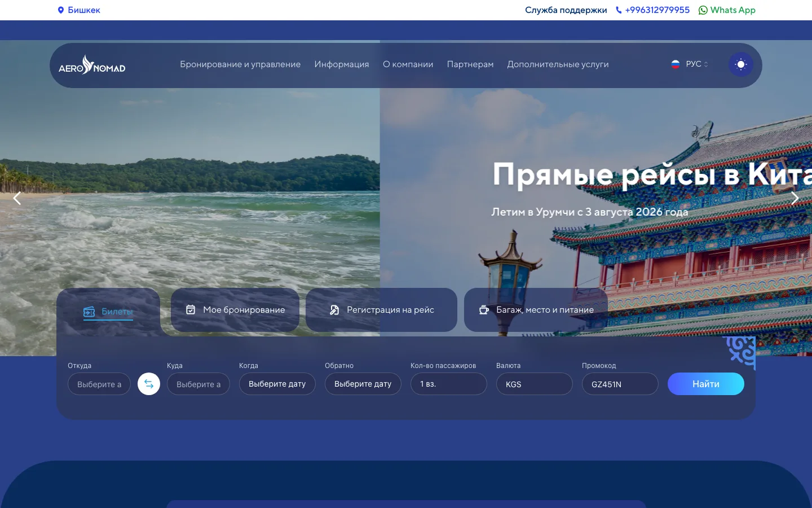The height and width of the screenshot is (508, 812).
Task: Open the Бронирование и управление menu
Action: tap(240, 64)
